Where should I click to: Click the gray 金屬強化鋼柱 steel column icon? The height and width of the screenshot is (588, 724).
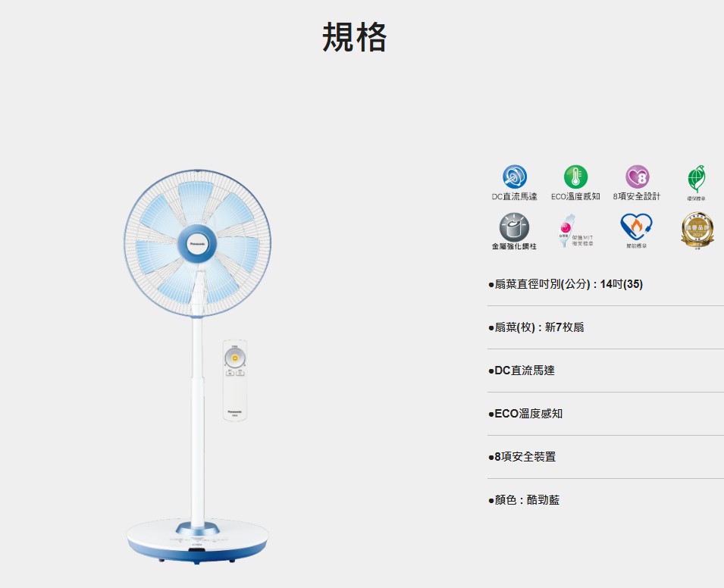pos(514,227)
